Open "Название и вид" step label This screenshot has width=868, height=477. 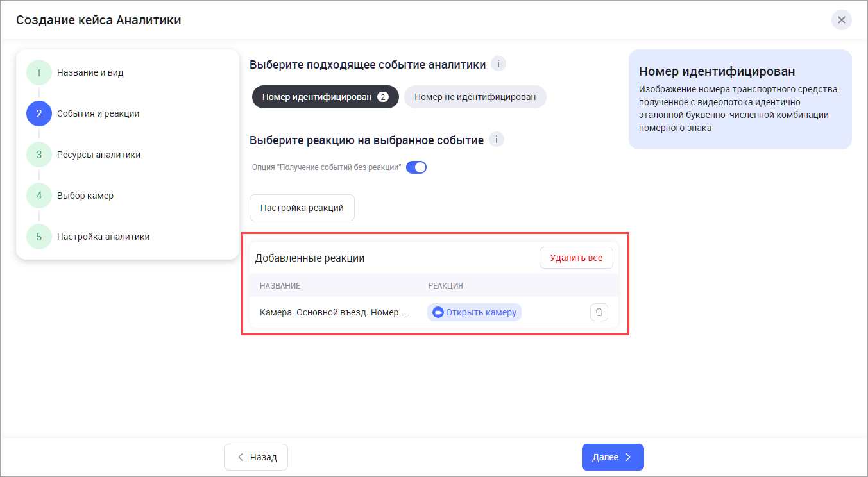[90, 72]
